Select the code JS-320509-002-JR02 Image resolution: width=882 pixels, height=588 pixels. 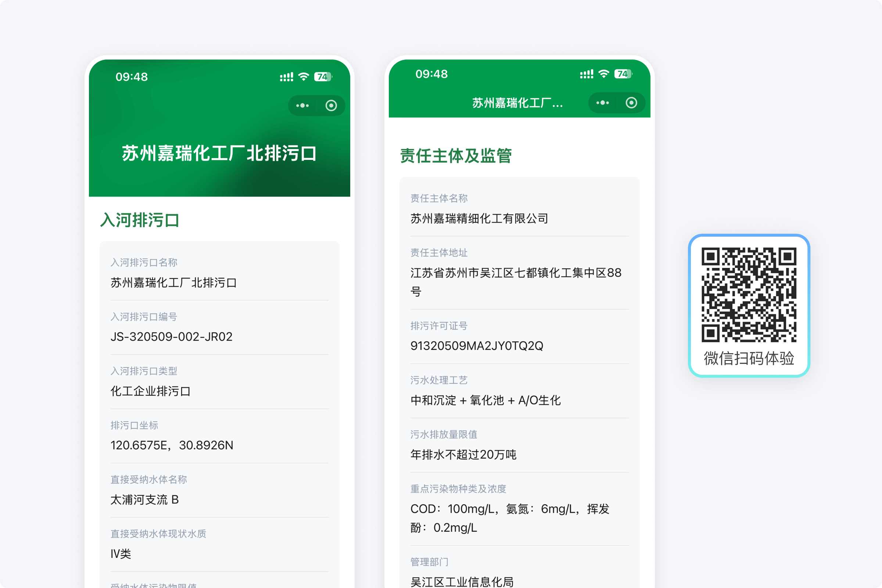coord(171,337)
